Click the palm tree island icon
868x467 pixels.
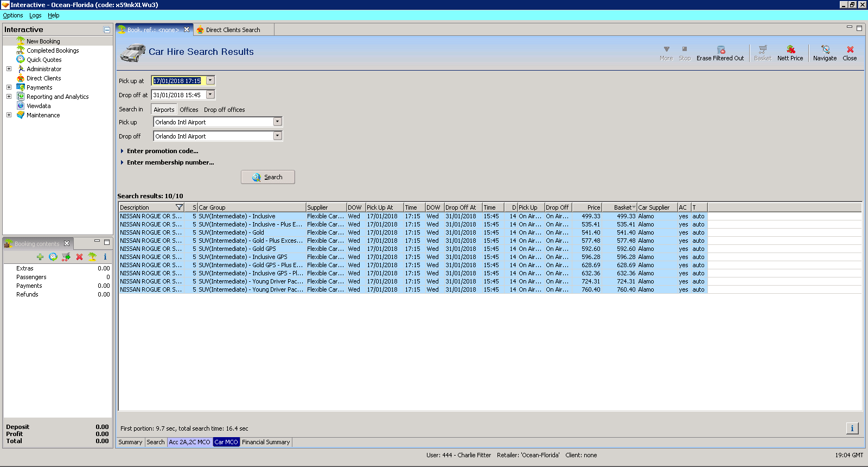point(92,257)
